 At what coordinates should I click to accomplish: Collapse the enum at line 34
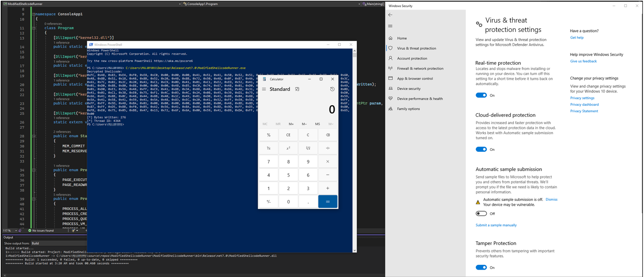point(34,170)
